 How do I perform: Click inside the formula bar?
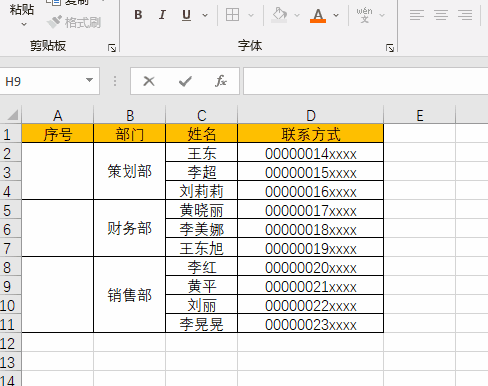[x=366, y=81]
